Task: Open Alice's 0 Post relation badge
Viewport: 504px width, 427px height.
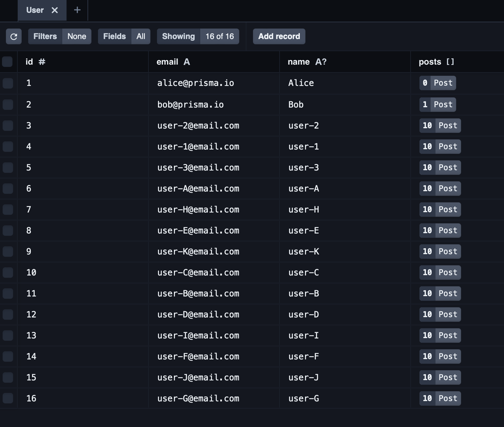Action: (437, 83)
